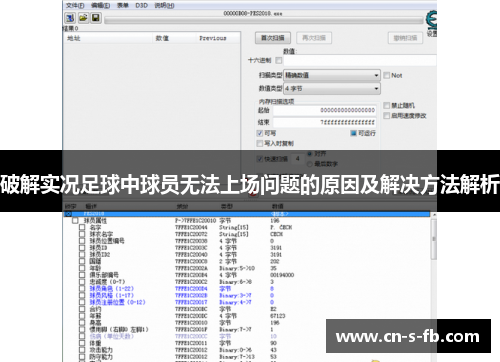The image size is (500, 362).
Task: Freeze the 国籍 entry checkbox
Action: point(82,261)
